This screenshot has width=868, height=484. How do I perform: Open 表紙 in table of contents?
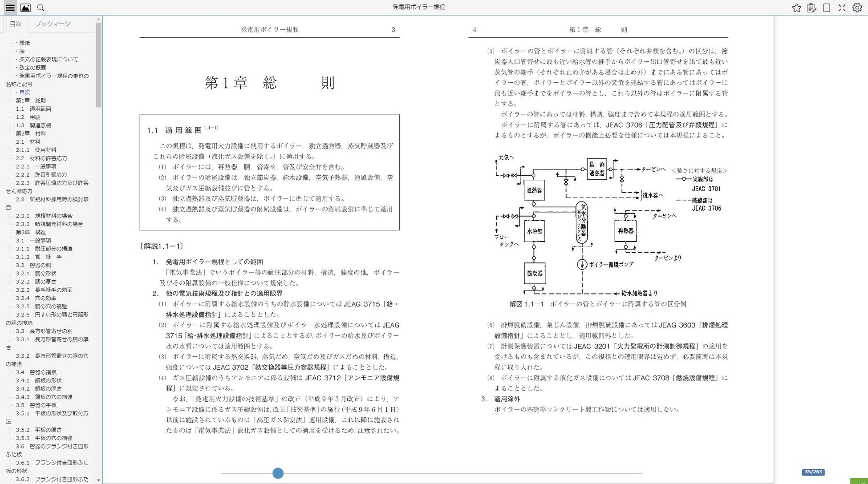(x=24, y=43)
